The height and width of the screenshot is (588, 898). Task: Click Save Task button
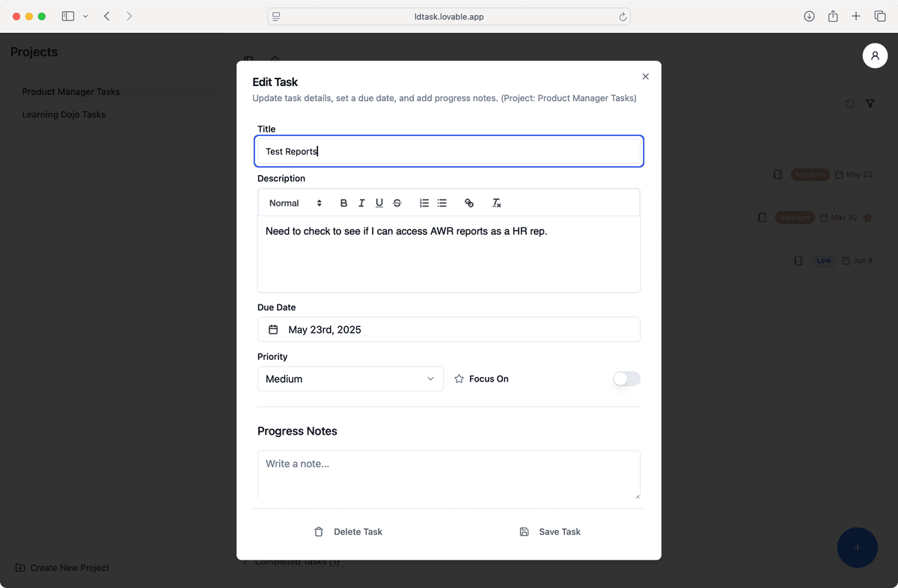coord(550,532)
